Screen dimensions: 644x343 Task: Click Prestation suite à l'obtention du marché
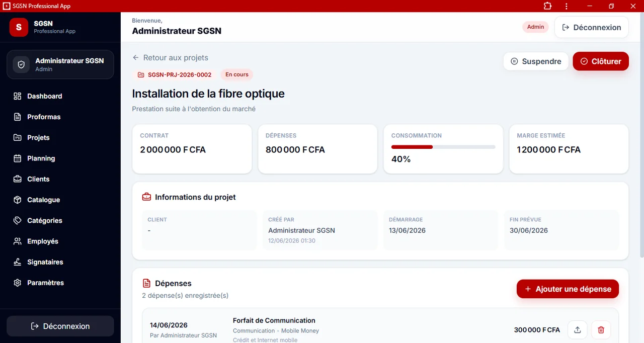pyautogui.click(x=194, y=109)
